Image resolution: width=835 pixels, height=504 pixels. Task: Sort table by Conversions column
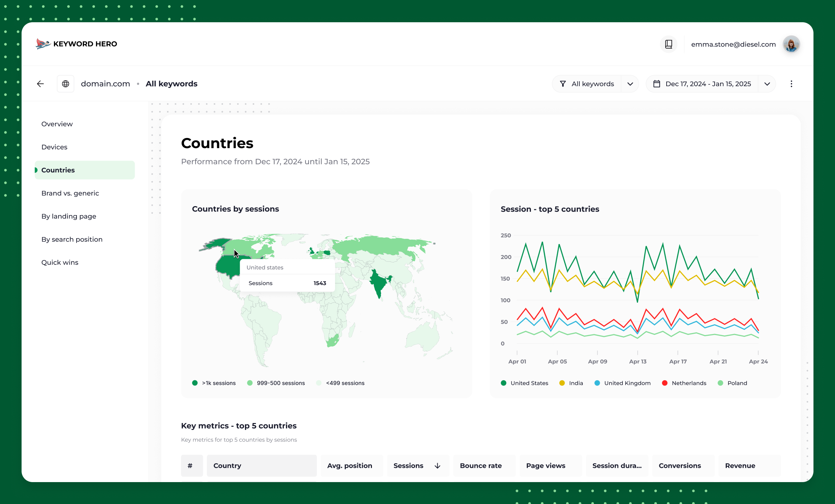683,465
